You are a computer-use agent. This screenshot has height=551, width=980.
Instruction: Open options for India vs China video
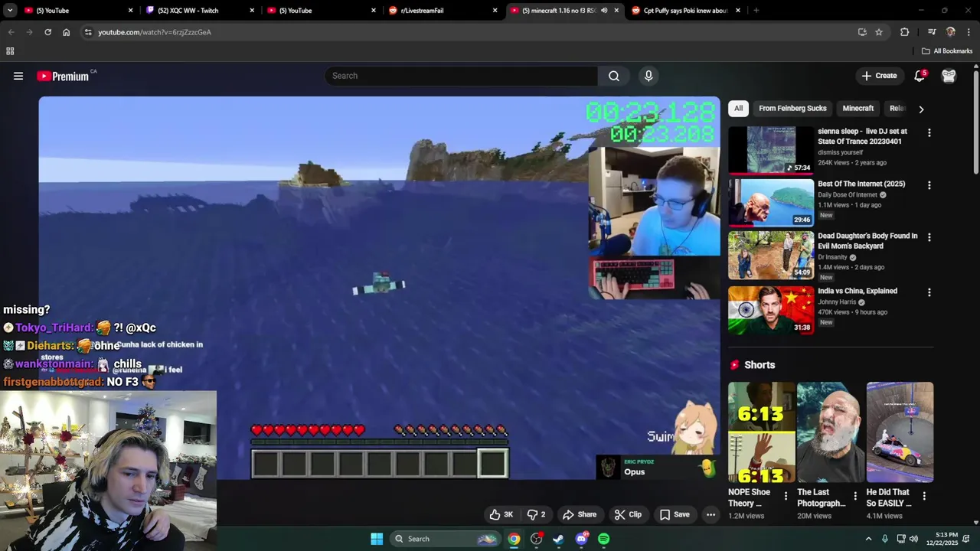coord(929,292)
